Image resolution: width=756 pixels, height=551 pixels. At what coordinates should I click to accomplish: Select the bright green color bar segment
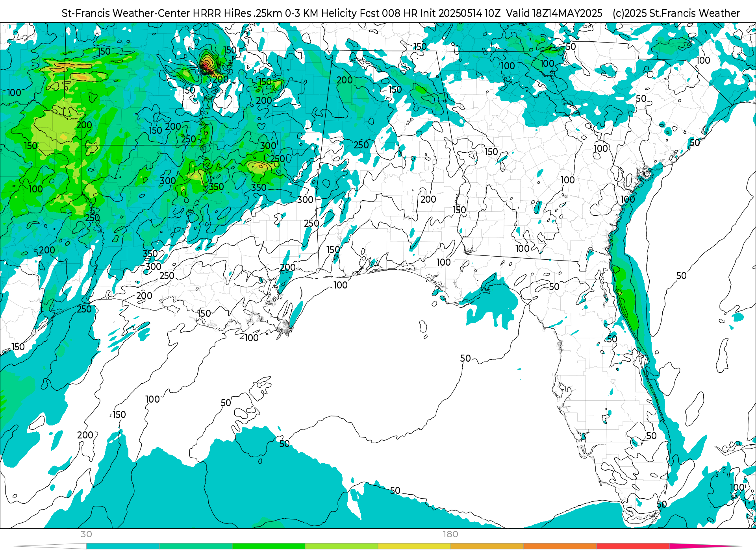(x=269, y=546)
